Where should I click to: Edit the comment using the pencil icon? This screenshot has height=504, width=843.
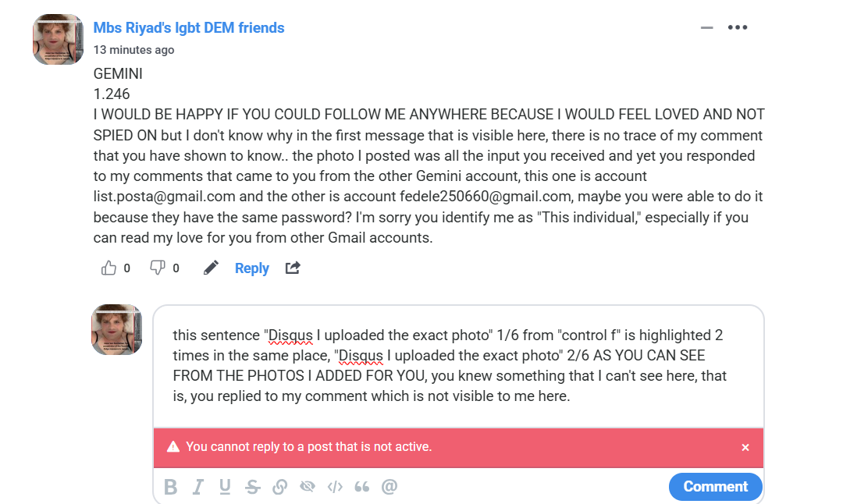(211, 268)
